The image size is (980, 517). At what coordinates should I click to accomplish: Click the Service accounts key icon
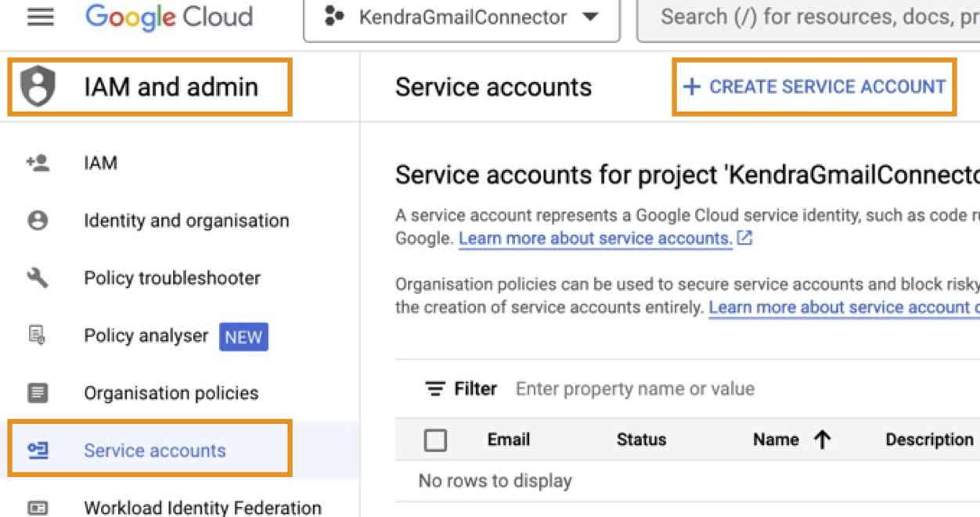[38, 451]
